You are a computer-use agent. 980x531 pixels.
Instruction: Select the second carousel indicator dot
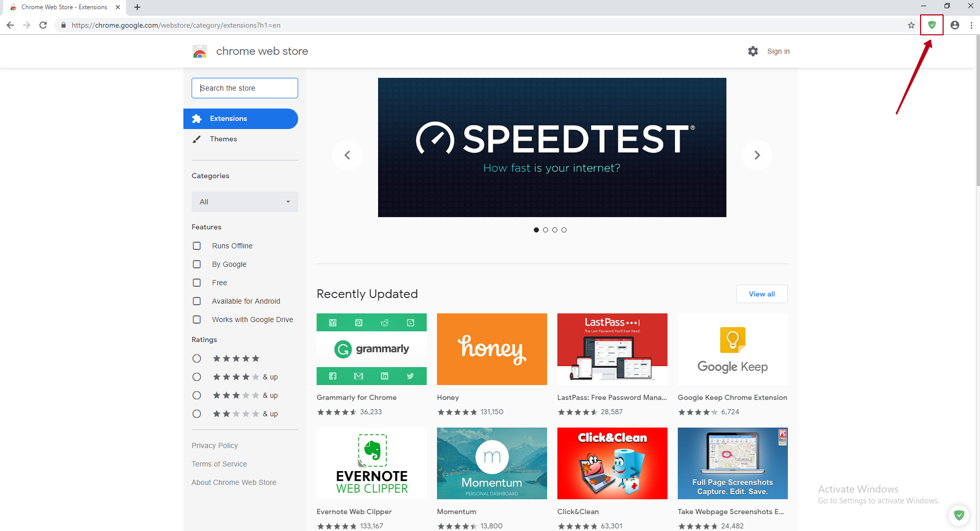coord(546,229)
